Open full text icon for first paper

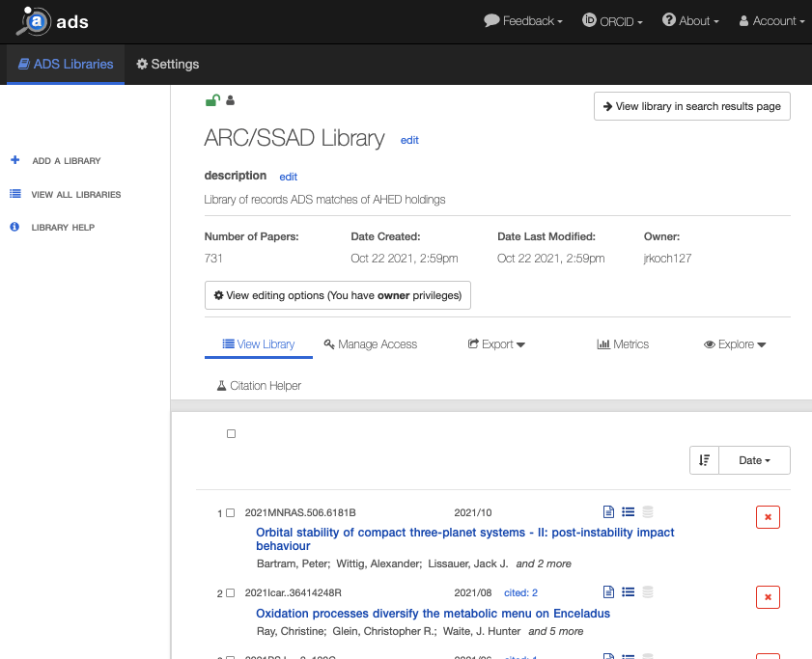tap(608, 512)
